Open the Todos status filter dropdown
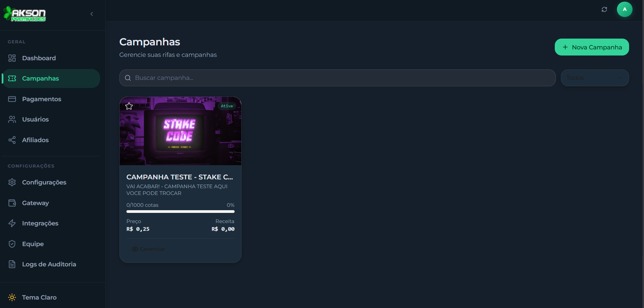The image size is (644, 308). click(595, 78)
